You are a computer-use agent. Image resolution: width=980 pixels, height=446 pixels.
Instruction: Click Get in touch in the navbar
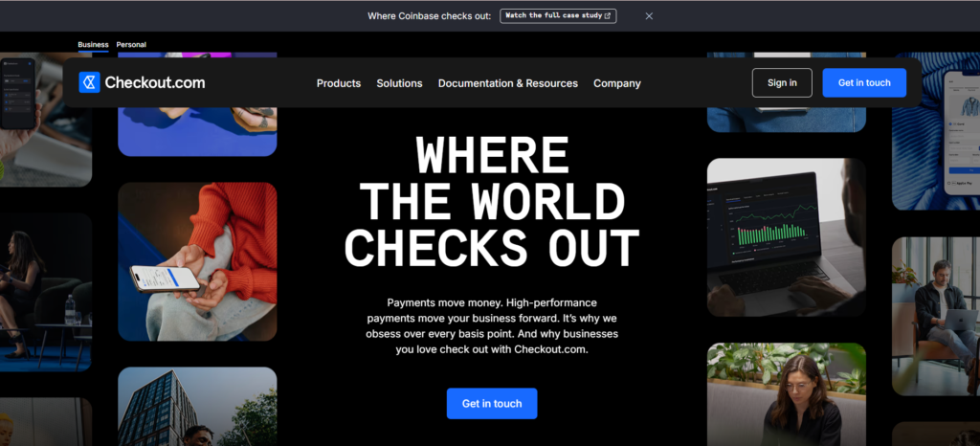pyautogui.click(x=864, y=82)
